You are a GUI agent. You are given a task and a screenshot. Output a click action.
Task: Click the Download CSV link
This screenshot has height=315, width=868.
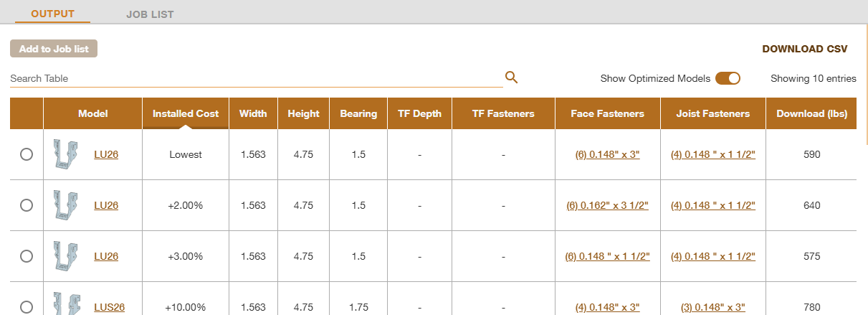click(804, 49)
